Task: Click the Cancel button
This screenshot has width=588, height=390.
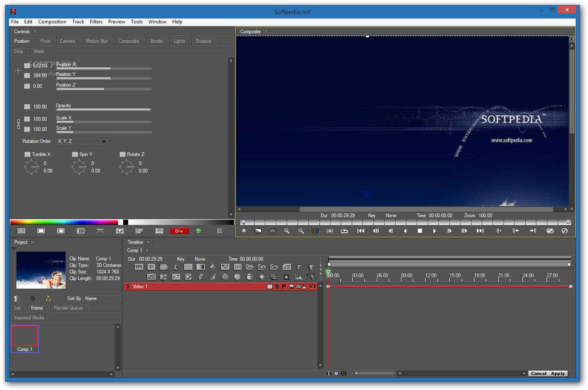Action: 538,374
